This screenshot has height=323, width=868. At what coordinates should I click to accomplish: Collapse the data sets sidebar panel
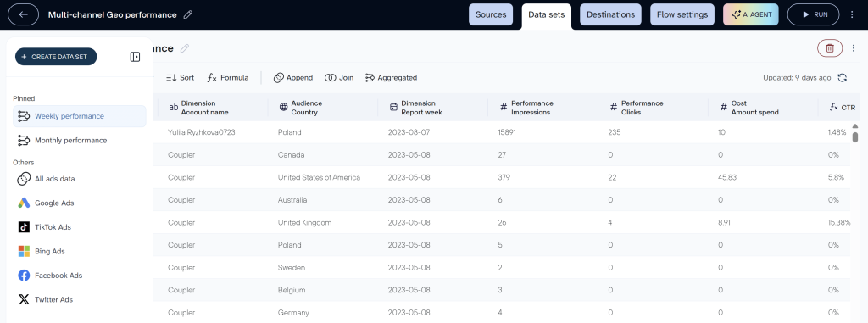tap(135, 57)
